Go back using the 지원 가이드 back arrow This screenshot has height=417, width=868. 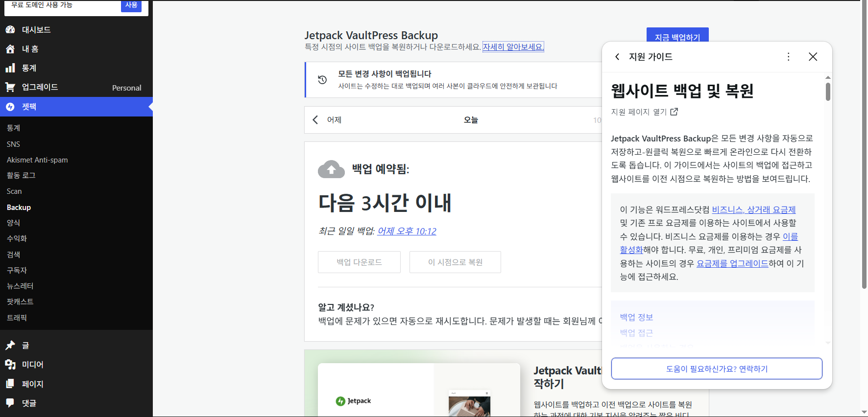(617, 57)
